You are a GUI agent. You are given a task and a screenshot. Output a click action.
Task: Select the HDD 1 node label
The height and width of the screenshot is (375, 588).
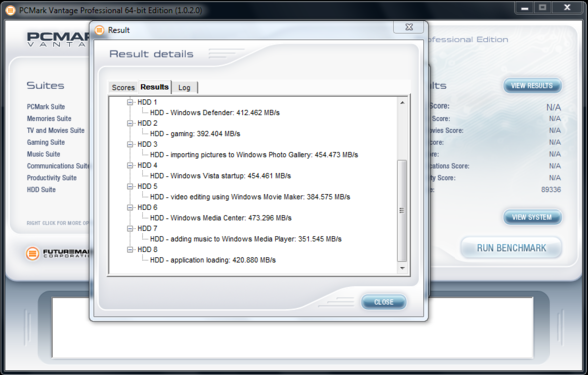tap(147, 102)
